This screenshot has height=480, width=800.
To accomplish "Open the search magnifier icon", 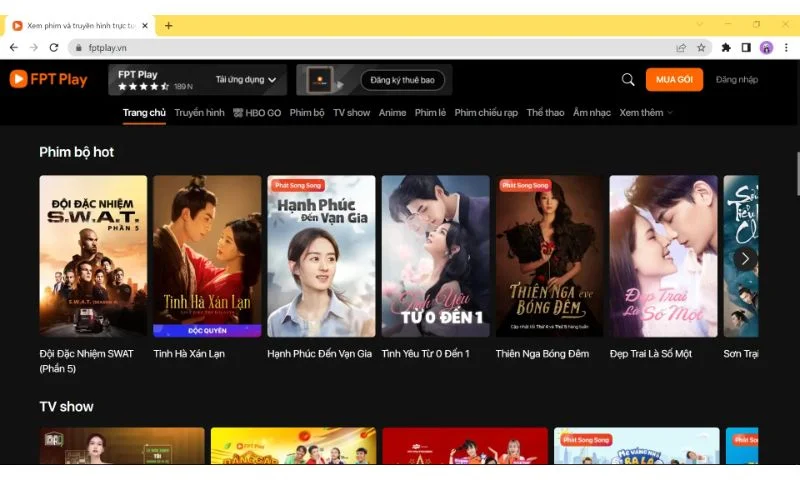I will 628,80.
